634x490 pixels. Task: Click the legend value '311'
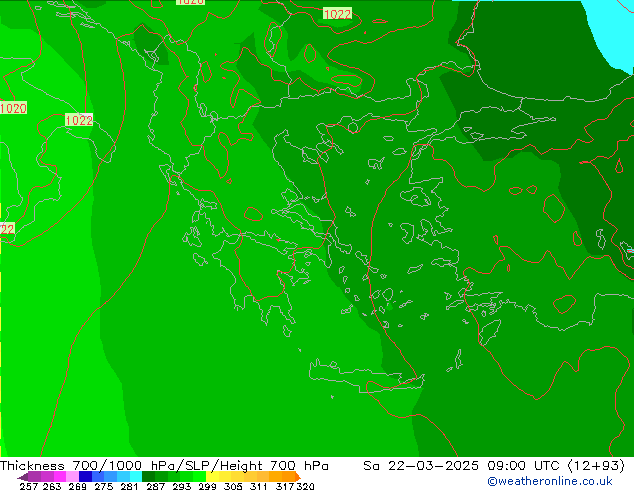tap(259, 486)
